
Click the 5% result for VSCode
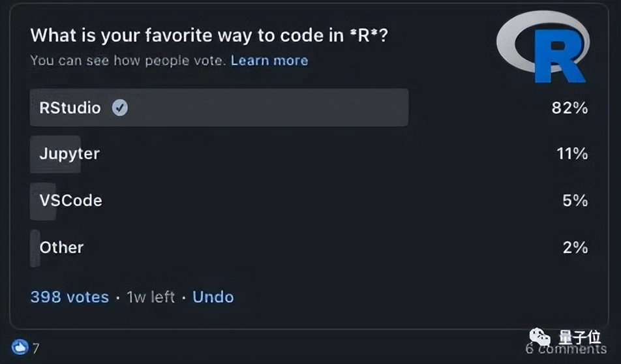575,200
